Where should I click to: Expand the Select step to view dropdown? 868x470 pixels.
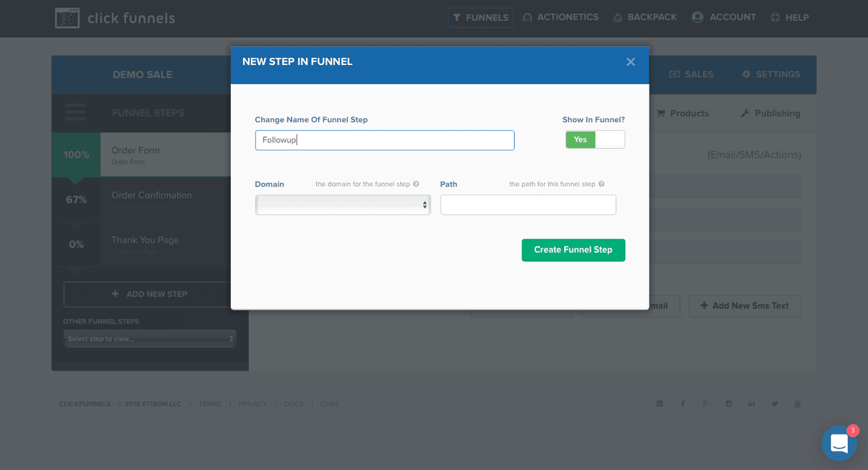point(150,338)
